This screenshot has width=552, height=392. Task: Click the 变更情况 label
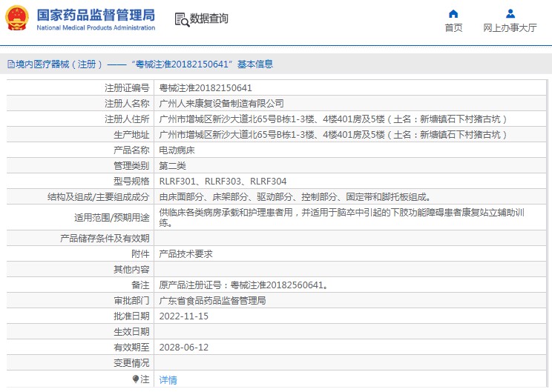(131, 363)
